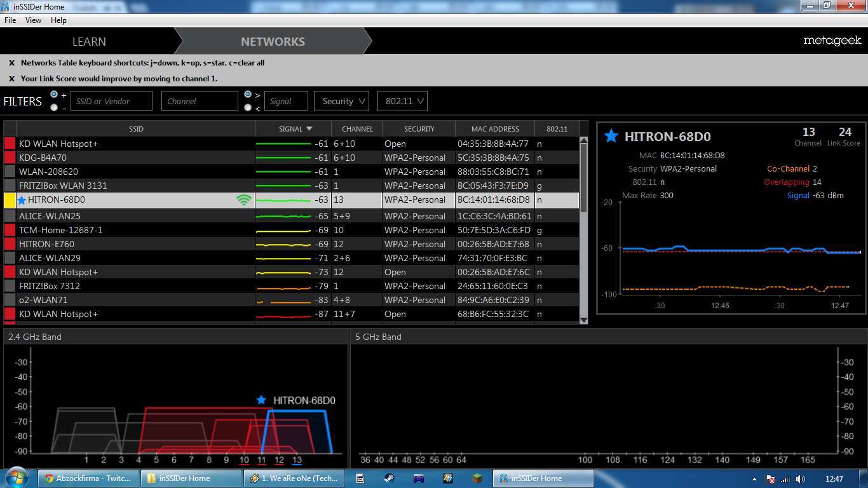
Task: Select the ALICE-WLAN29 network row
Action: tap(292, 258)
